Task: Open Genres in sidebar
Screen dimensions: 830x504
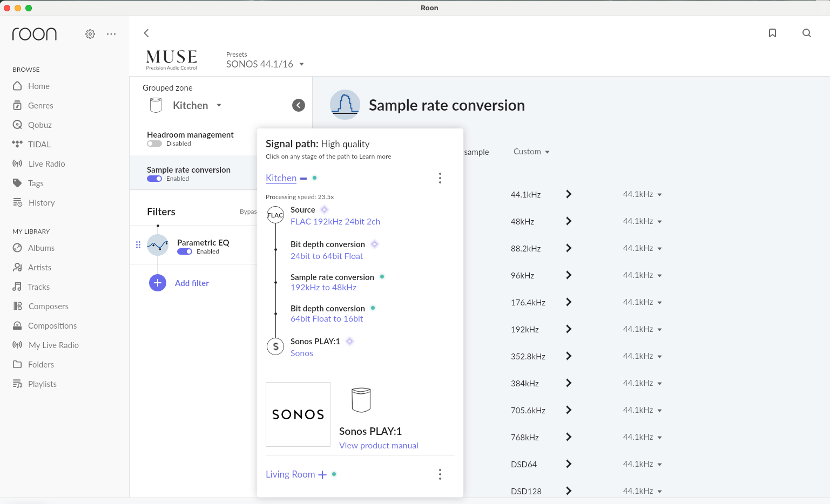Action: coord(33,106)
